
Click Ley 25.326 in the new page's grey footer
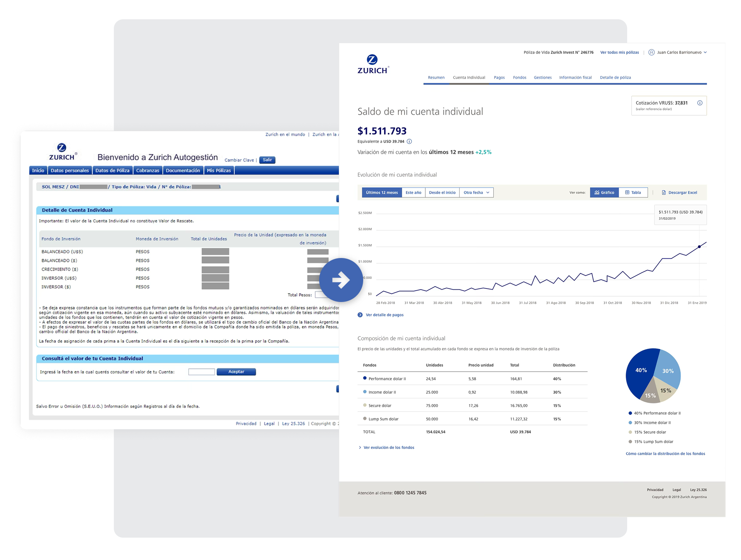pos(699,490)
